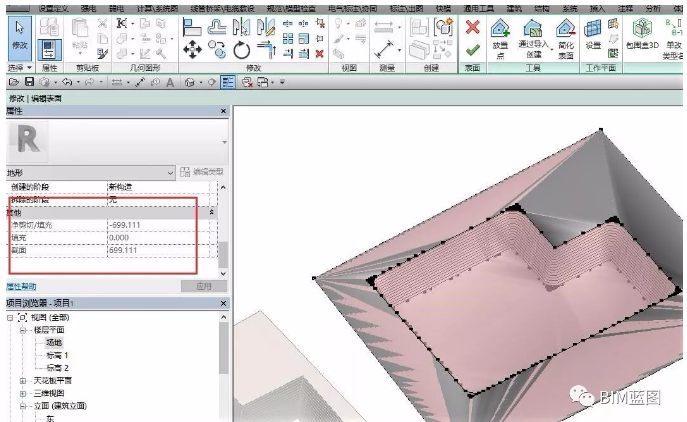Open the 计算\系统图 ribbon tab
The width and height of the screenshot is (687, 422).
(157, 8)
